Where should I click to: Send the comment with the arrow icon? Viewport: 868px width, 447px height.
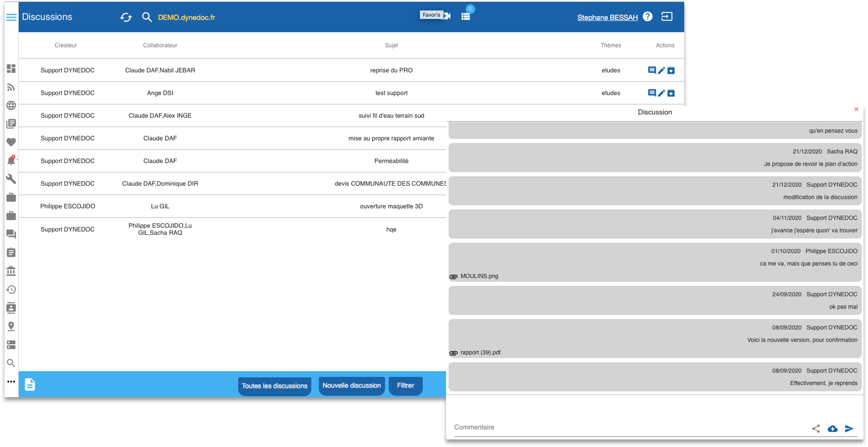(849, 428)
